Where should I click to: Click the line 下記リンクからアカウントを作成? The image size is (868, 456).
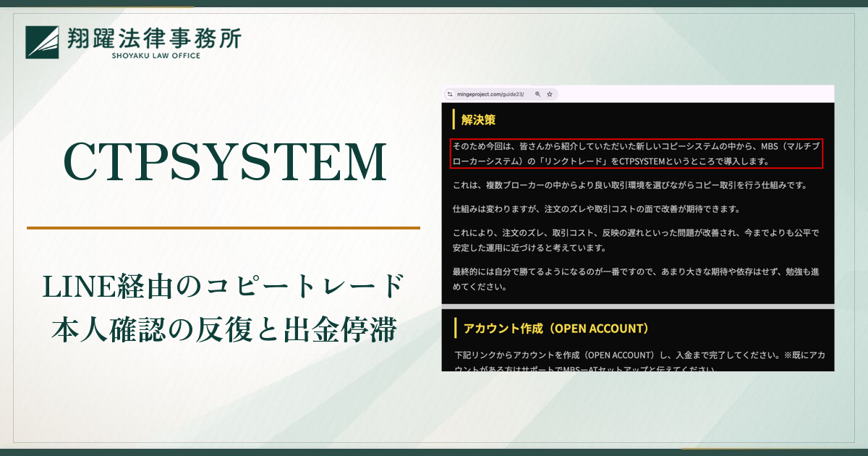(x=640, y=355)
